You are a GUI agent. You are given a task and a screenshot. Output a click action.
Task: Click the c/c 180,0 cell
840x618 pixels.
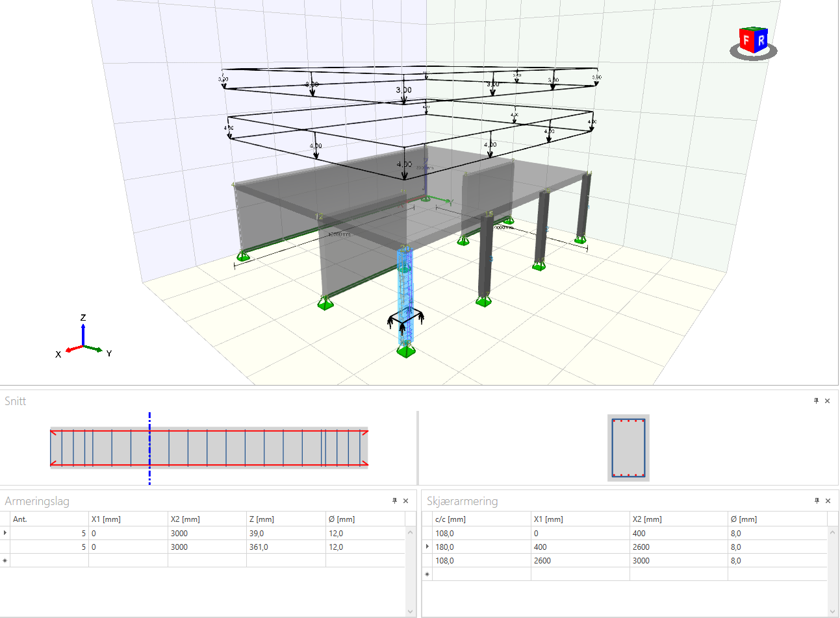(482, 547)
